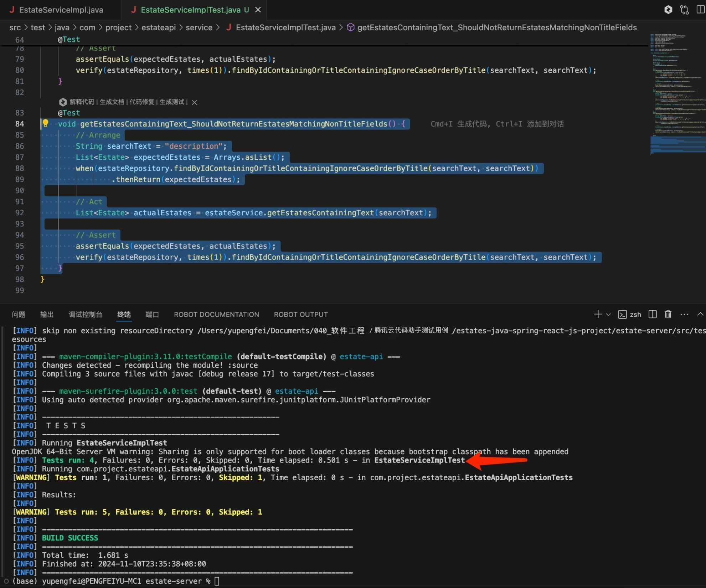The width and height of the screenshot is (706, 588).
Task: Open the new-terminal launch profile dropdown
Action: tap(608, 315)
